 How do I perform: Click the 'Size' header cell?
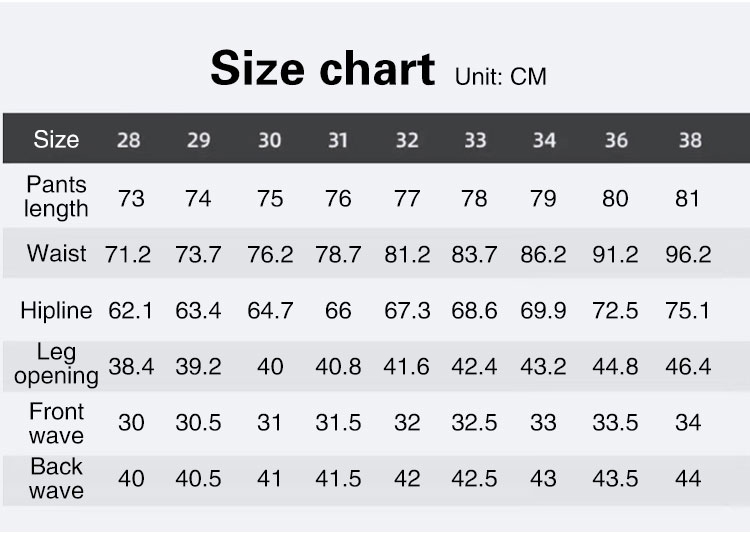tap(56, 139)
